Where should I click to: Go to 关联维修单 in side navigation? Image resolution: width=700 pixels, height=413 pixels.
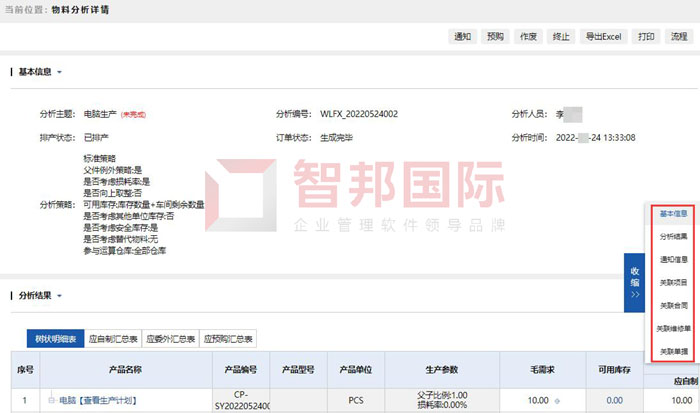tap(672, 328)
